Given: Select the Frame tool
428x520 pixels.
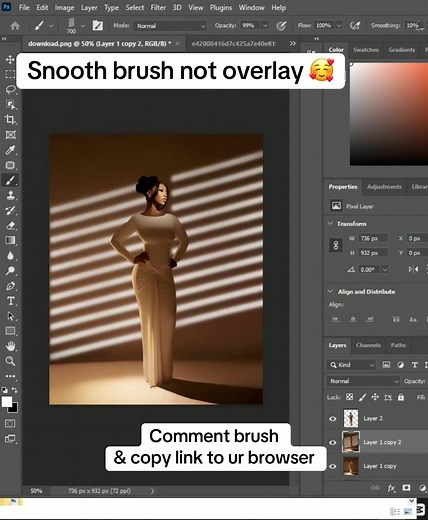Looking at the screenshot, I should (10, 135).
